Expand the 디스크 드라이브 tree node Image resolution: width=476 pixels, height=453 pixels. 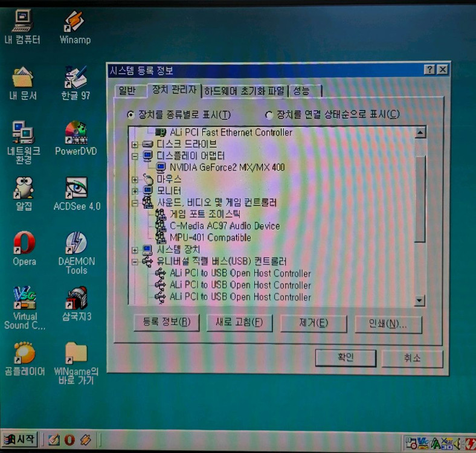pyautogui.click(x=135, y=144)
